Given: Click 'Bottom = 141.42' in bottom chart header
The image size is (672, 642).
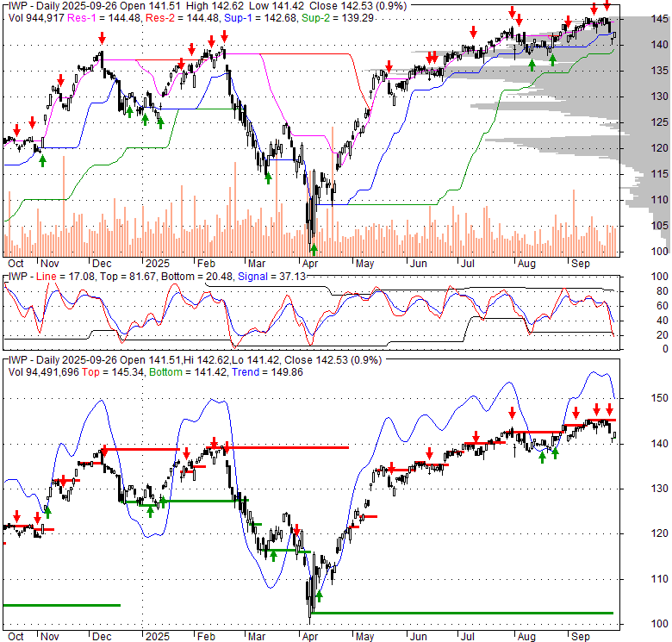Looking at the screenshot, I should [x=187, y=372].
